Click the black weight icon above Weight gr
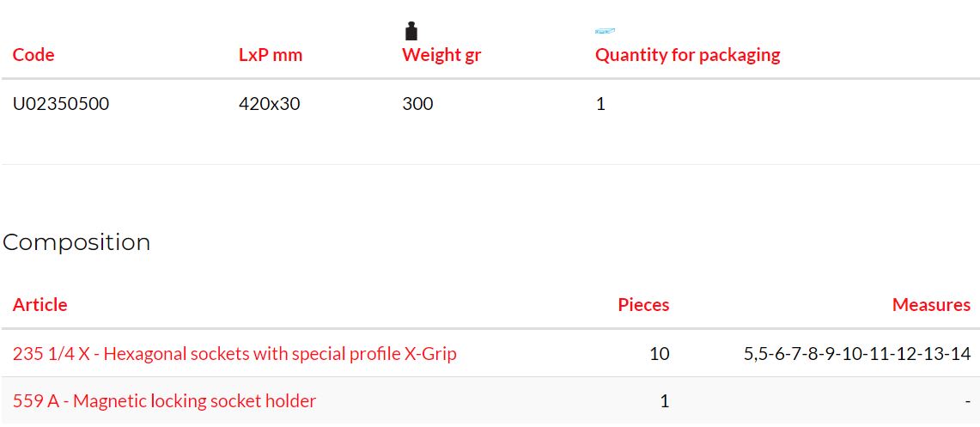This screenshot has width=980, height=427. (x=411, y=31)
